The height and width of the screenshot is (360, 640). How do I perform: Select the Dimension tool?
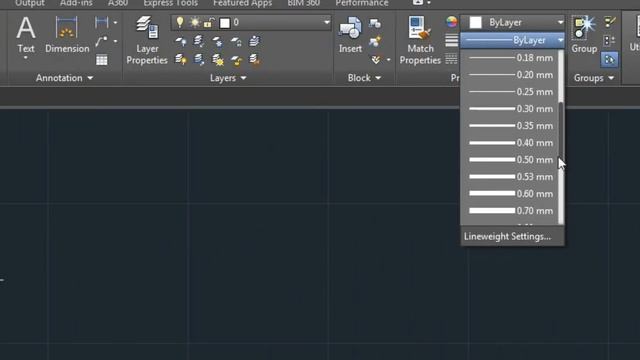pyautogui.click(x=67, y=35)
